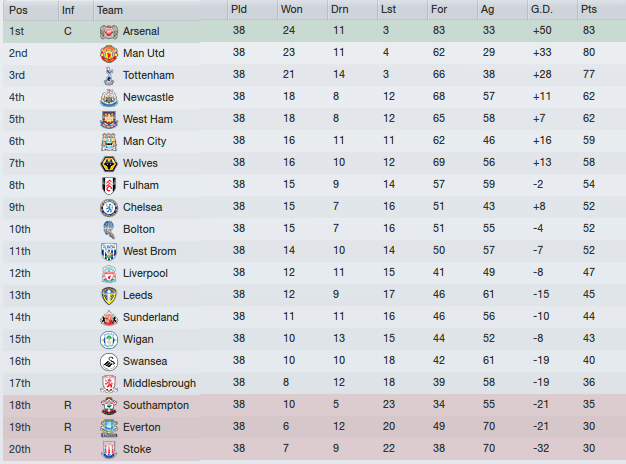This screenshot has height=464, width=626.
Task: Open the Fulham team link
Action: (140, 185)
